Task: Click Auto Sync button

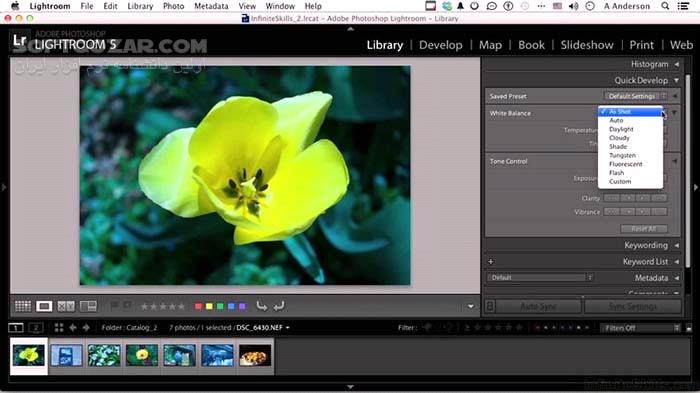Action: click(538, 306)
